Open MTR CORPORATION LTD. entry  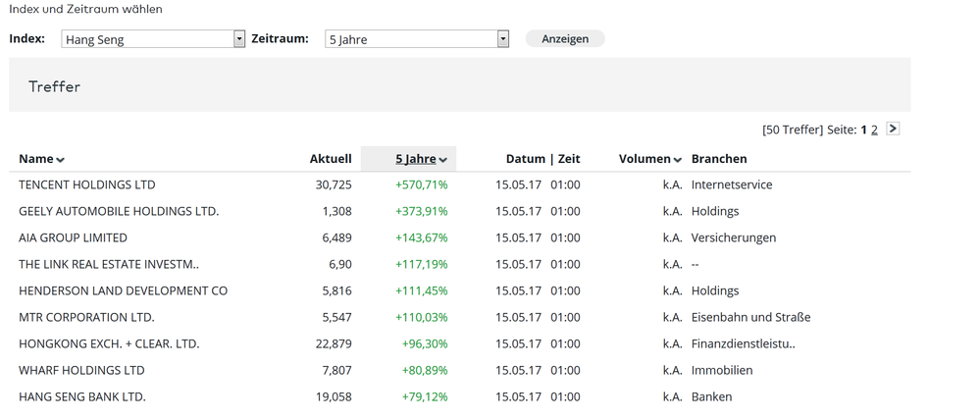(86, 317)
